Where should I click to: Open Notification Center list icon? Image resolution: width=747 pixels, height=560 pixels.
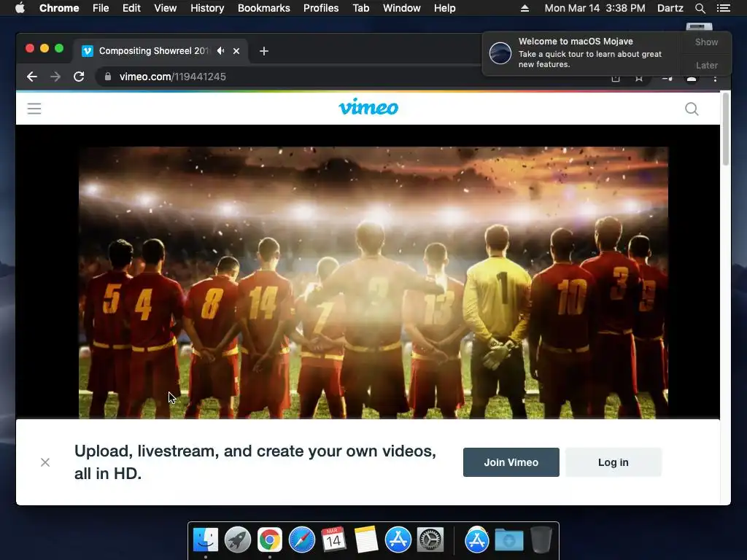pyautogui.click(x=724, y=8)
